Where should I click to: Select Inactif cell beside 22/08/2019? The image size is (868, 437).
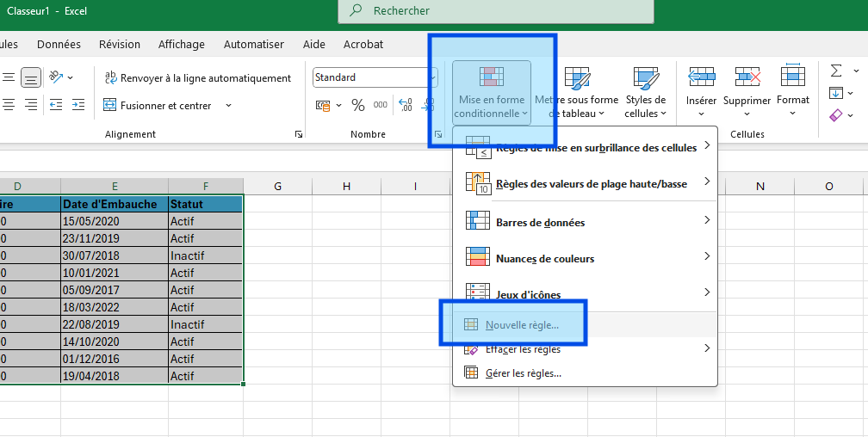point(205,323)
